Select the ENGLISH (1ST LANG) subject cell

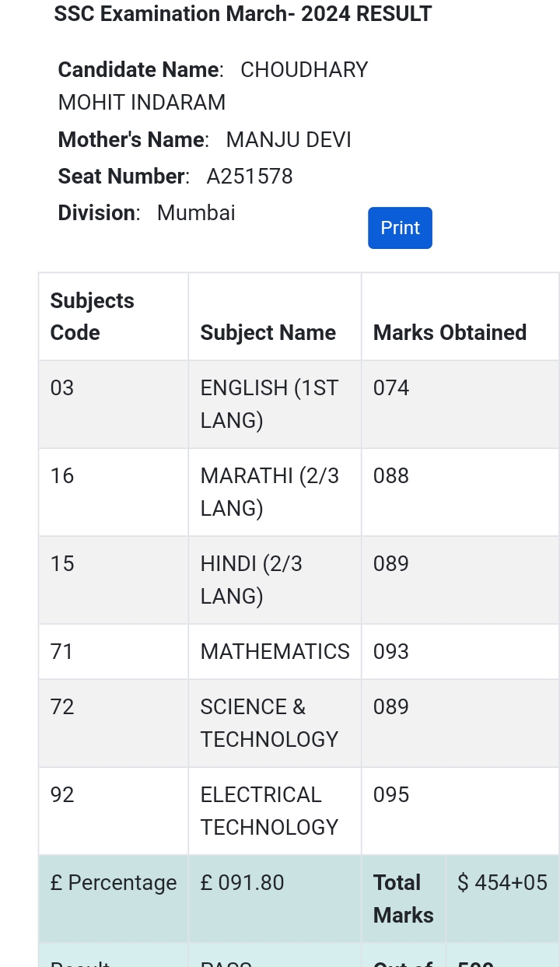tap(269, 404)
